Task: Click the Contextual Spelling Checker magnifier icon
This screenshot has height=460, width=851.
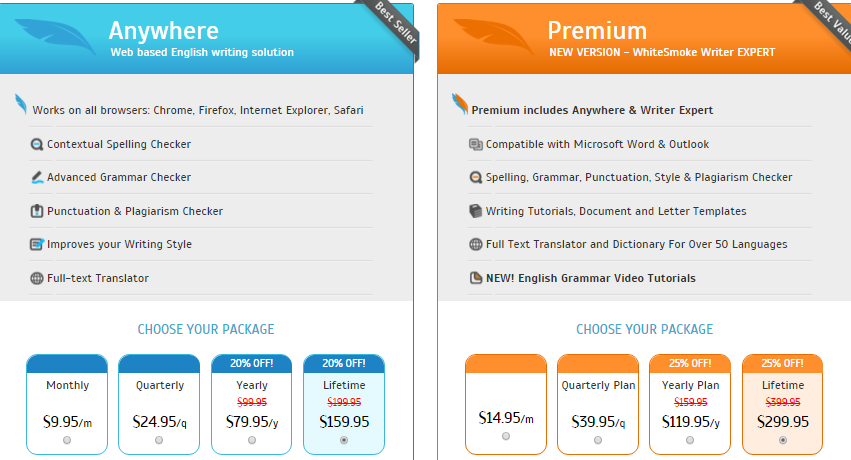Action: point(37,144)
